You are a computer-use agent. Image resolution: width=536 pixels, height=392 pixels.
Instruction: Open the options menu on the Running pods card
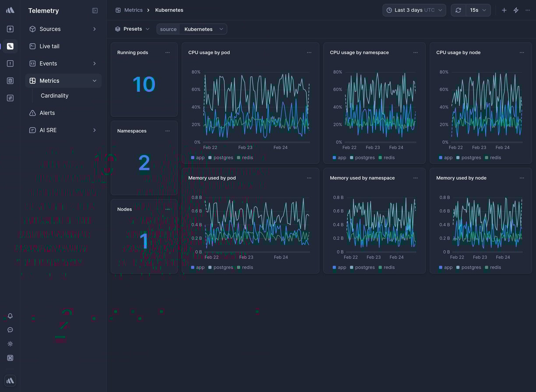pyautogui.click(x=168, y=52)
